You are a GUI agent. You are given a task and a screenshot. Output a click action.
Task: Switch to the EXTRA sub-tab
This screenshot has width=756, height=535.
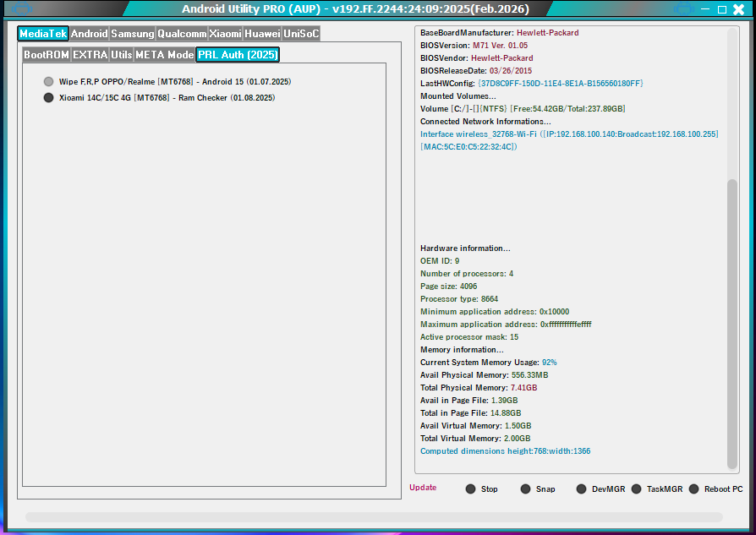coord(90,55)
